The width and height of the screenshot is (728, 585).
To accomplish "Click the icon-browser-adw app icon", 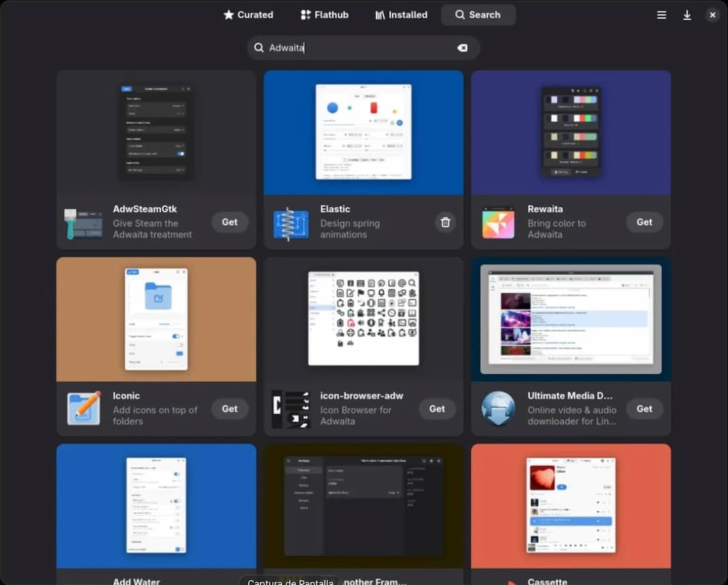I will tap(291, 409).
